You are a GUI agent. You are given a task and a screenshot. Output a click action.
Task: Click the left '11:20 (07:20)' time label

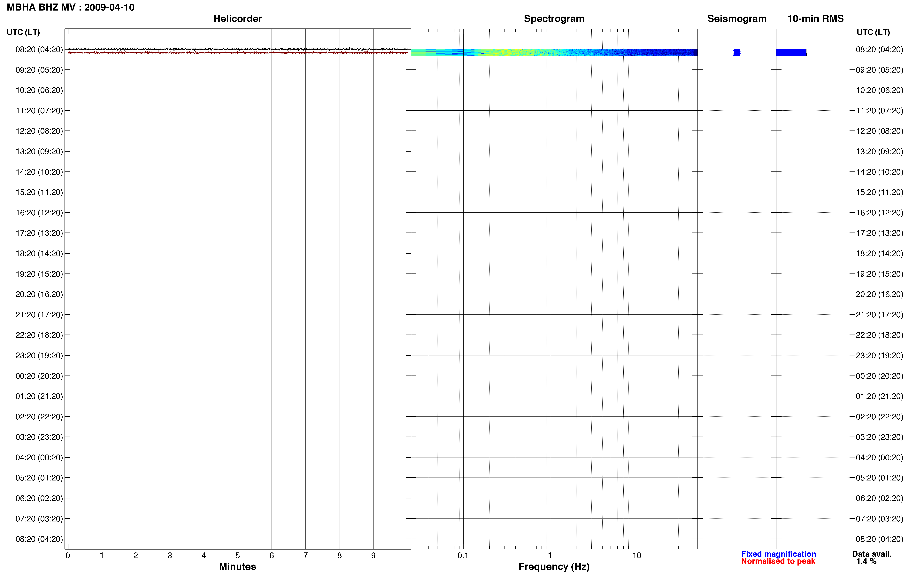39,110
